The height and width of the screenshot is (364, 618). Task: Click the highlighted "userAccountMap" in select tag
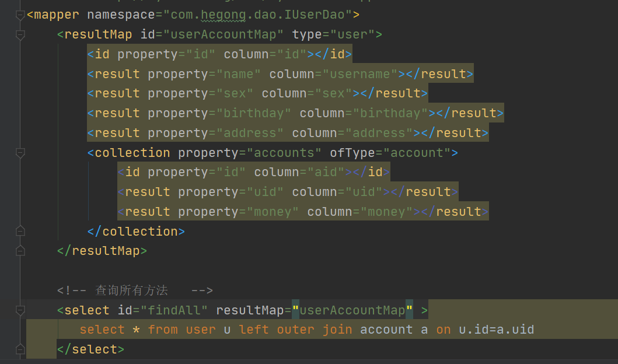[x=352, y=310]
